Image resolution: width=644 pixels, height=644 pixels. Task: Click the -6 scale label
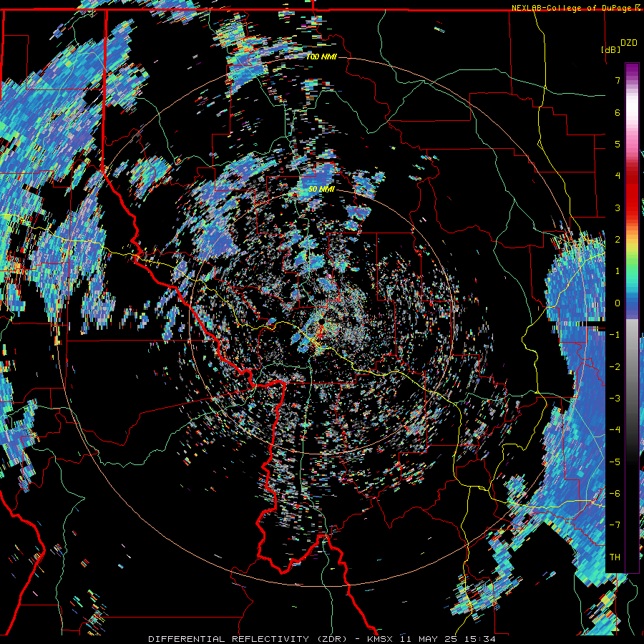coord(615,494)
